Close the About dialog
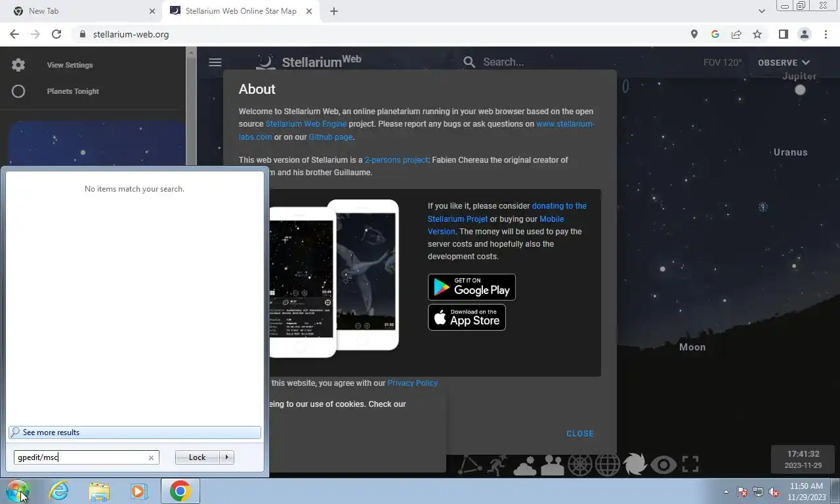 click(580, 434)
